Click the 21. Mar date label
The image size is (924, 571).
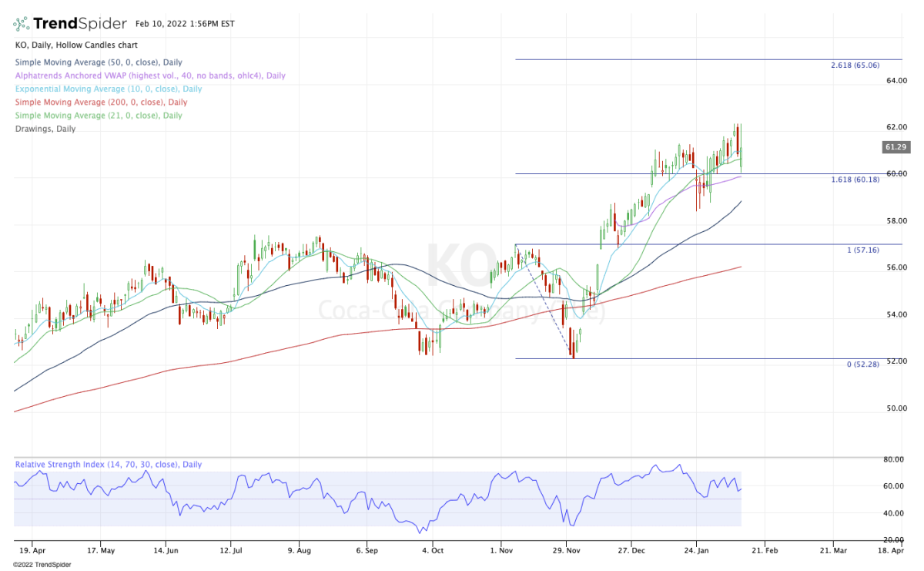tap(833, 551)
